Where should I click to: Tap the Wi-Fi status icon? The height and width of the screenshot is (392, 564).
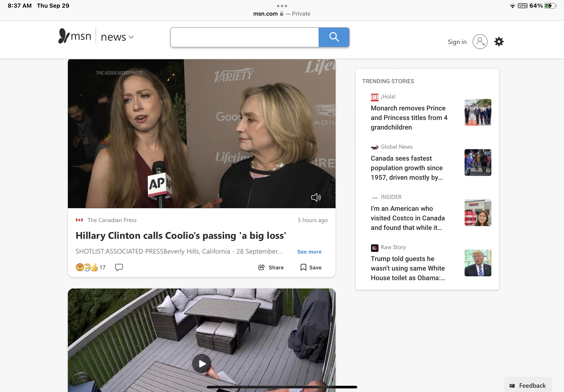(512, 6)
